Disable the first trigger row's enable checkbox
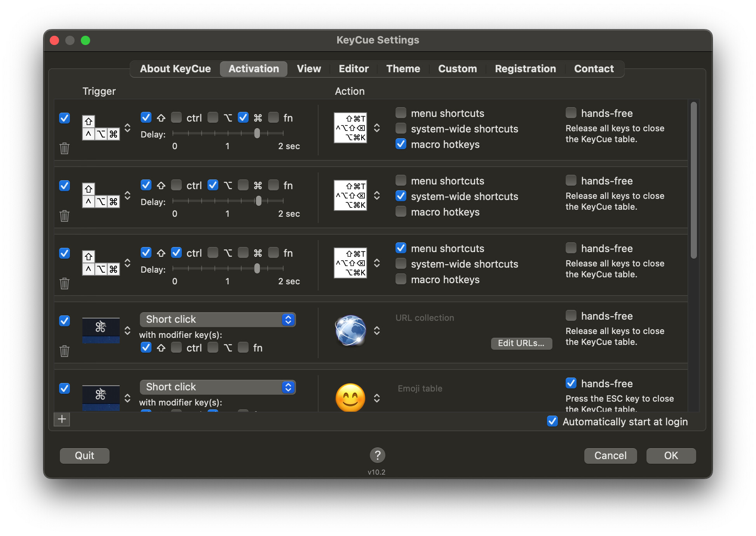 64,118
